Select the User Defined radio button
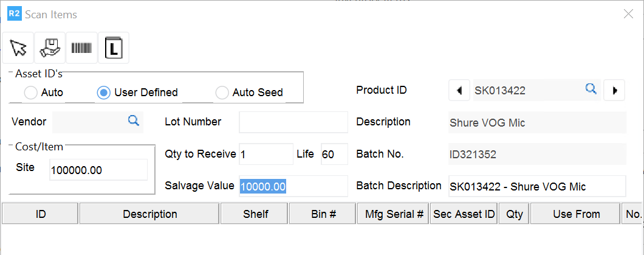644x255 pixels. (x=104, y=93)
